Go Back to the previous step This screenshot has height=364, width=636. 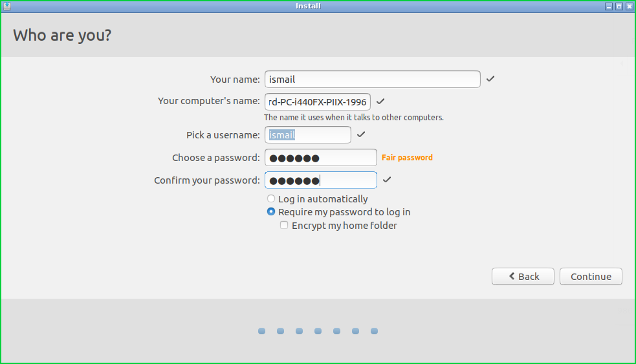(x=523, y=277)
